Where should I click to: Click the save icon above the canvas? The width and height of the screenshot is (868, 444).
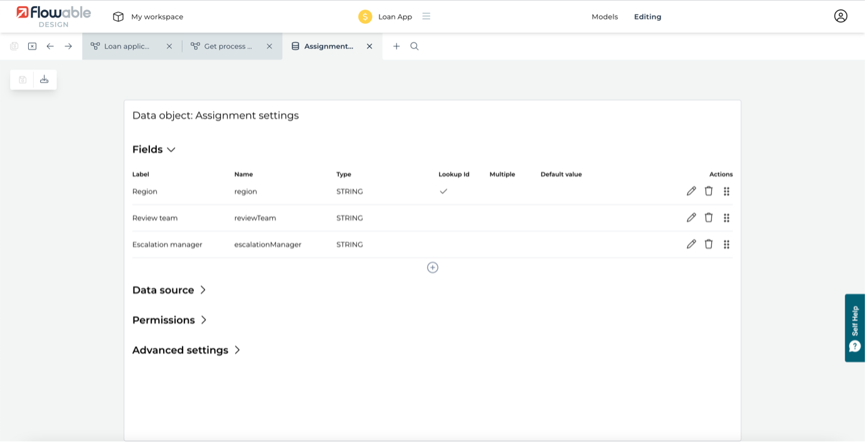click(22, 79)
